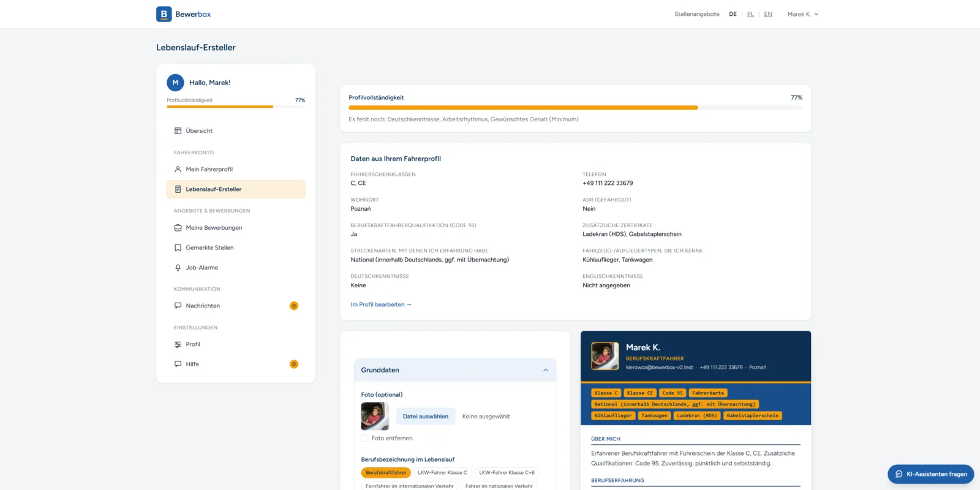The image size is (980, 490).
Task: Choose the LKW-Fahrer Klasse C+E chip
Action: [x=507, y=473]
